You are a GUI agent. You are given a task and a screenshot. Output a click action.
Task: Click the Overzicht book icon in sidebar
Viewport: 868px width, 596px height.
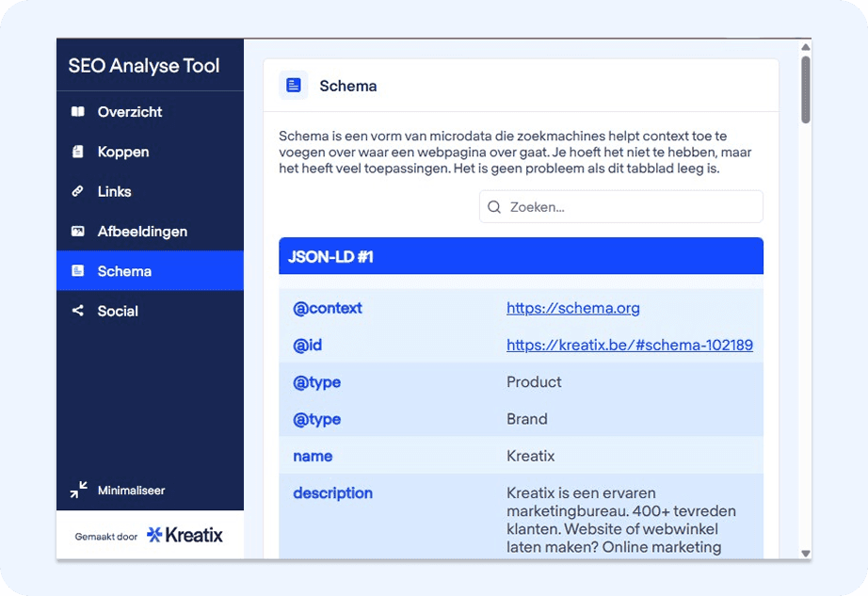coord(78,112)
